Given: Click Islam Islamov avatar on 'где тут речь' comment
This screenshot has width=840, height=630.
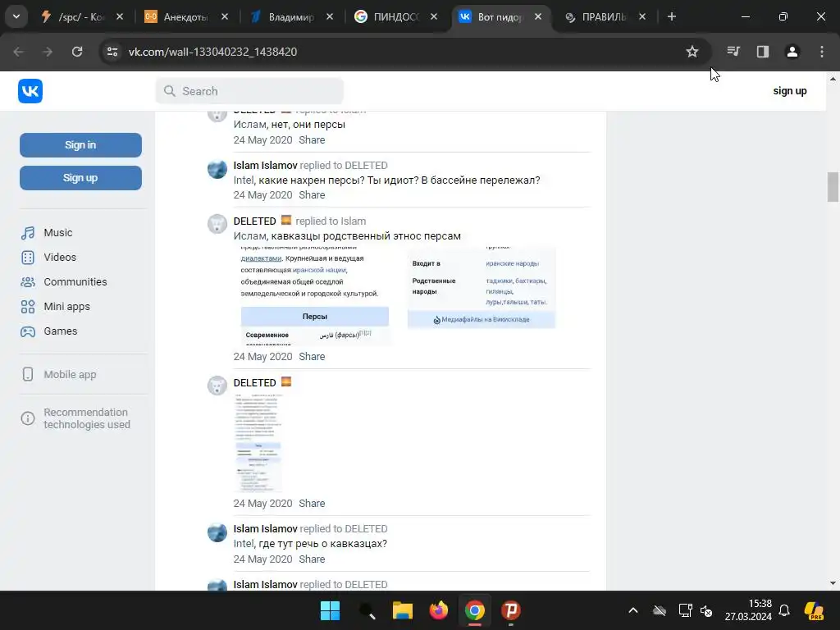Looking at the screenshot, I should click(x=217, y=532).
